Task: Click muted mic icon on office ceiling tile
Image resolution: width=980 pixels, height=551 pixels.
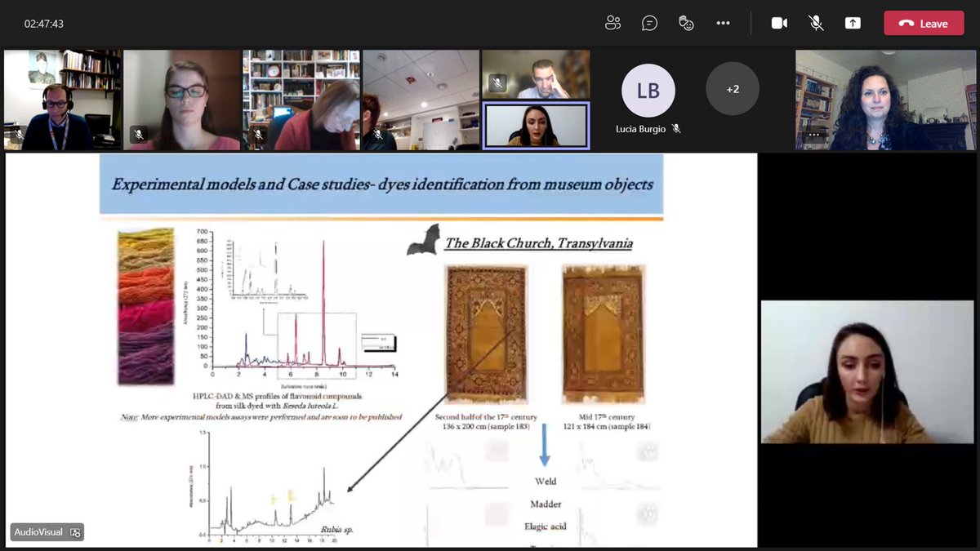Action: 377,135
